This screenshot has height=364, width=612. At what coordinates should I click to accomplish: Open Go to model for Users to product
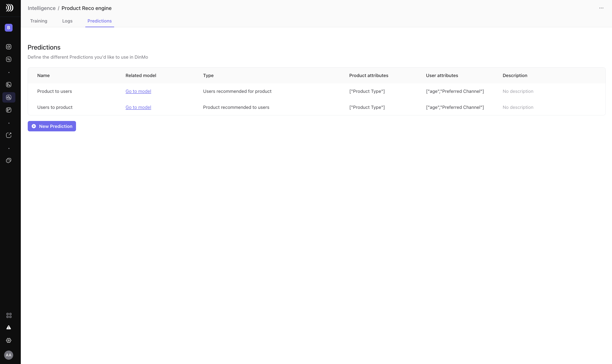(138, 107)
